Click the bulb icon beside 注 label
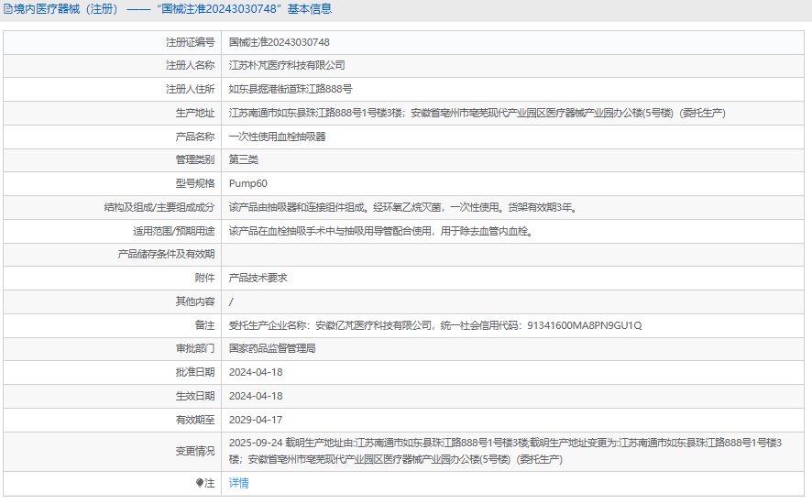 click(200, 483)
